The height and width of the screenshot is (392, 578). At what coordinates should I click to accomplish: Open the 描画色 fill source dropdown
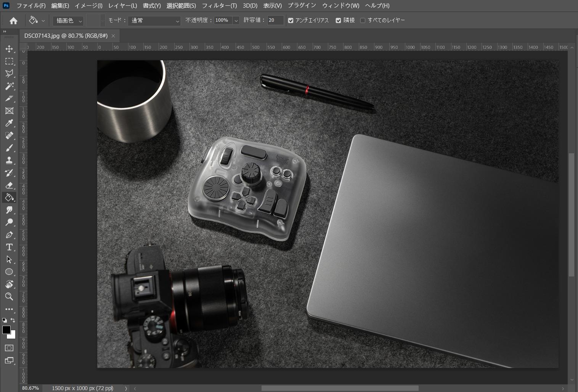tap(69, 21)
